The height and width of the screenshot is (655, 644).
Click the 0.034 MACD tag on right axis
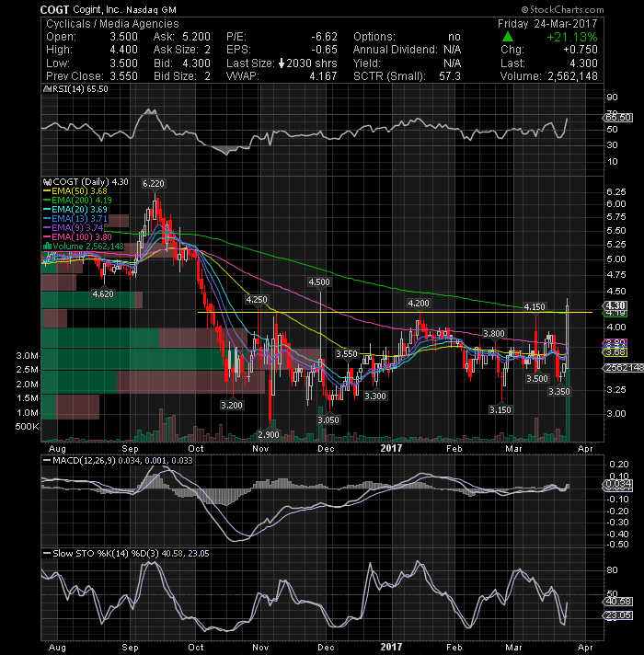pyautogui.click(x=618, y=485)
